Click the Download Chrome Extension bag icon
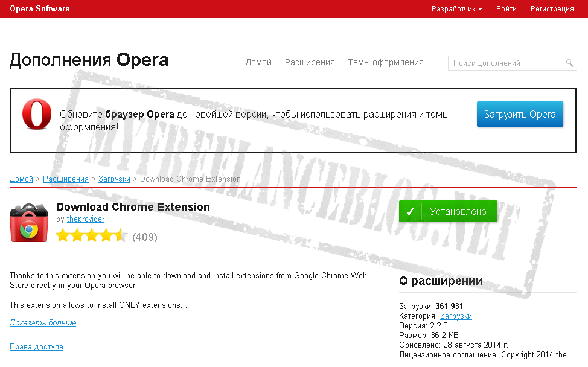Screen dimensions: 588x367 pyautogui.click(x=29, y=223)
